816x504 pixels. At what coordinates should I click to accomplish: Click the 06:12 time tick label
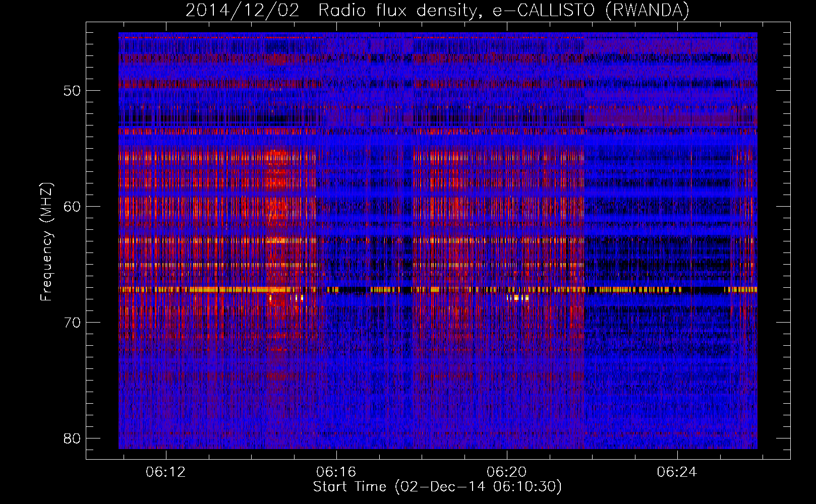click(x=166, y=472)
